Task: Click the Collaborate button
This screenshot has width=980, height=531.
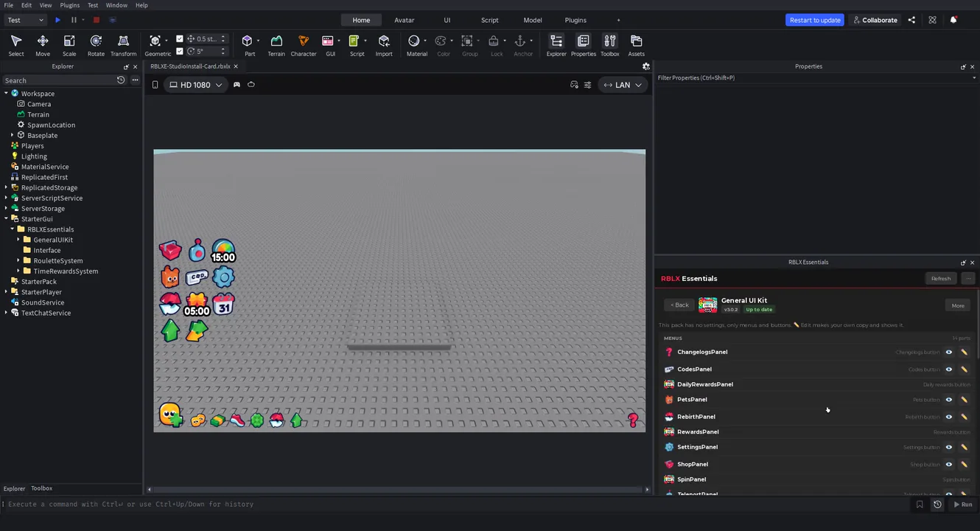Action: pos(875,20)
